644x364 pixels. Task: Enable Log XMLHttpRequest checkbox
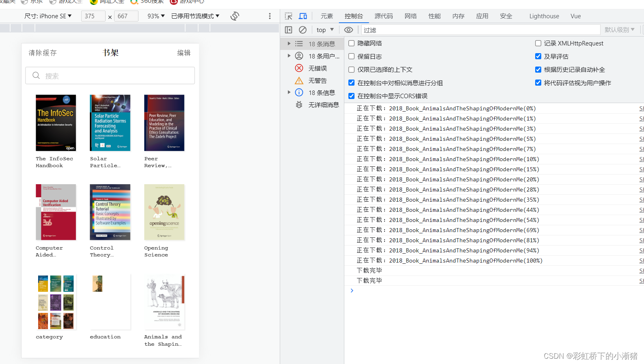click(538, 43)
